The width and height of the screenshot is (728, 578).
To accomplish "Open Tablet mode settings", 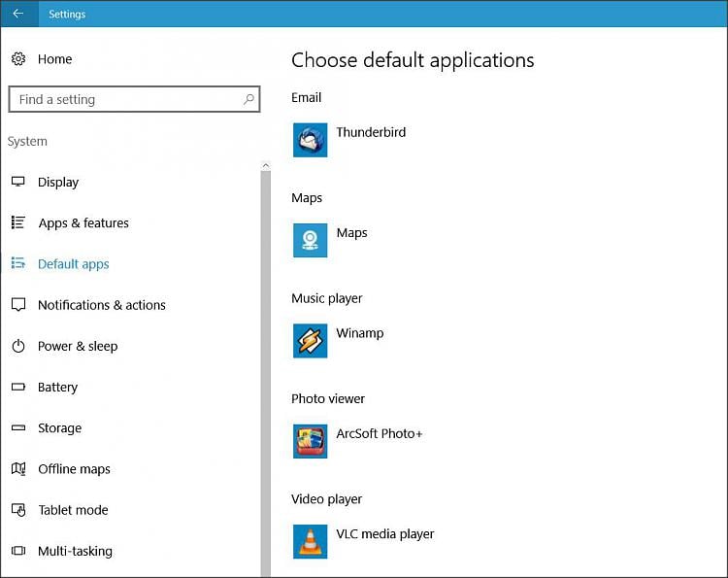I will pyautogui.click(x=73, y=510).
